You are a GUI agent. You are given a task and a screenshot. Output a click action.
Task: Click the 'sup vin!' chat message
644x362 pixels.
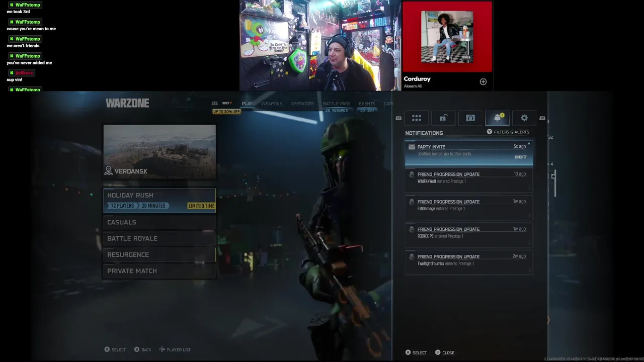[x=14, y=79]
